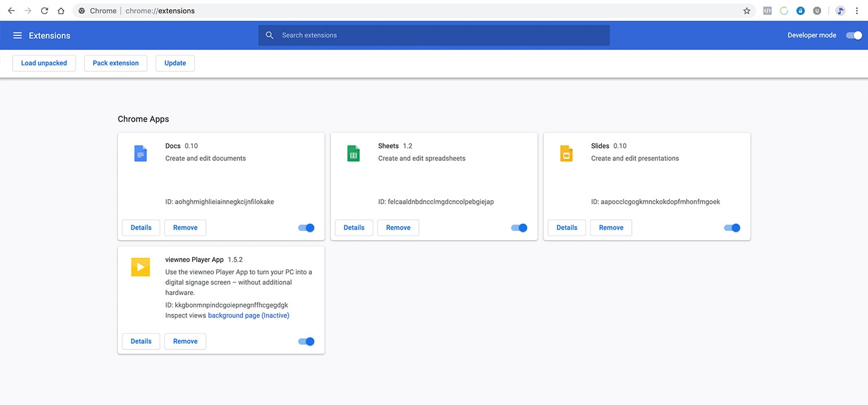868x405 pixels.
Task: Focus the Search extensions field
Action: tap(434, 35)
